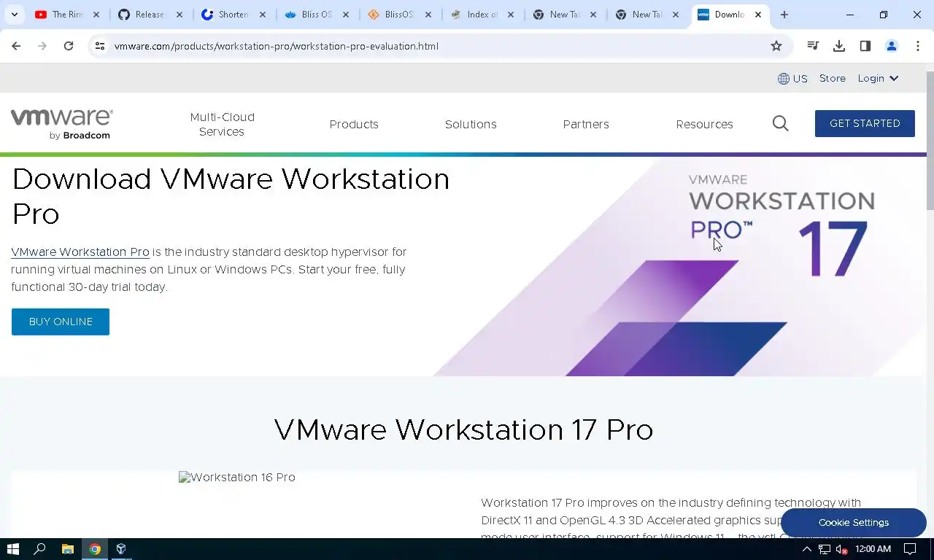Image resolution: width=934 pixels, height=560 pixels.
Task: Click the muted volume tray icon
Action: (x=841, y=549)
